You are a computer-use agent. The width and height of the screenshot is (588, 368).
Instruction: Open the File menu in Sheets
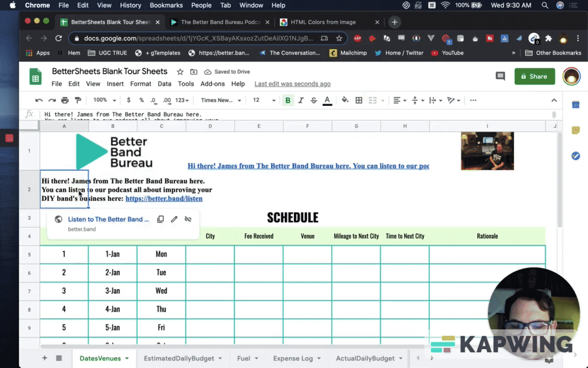coord(57,84)
